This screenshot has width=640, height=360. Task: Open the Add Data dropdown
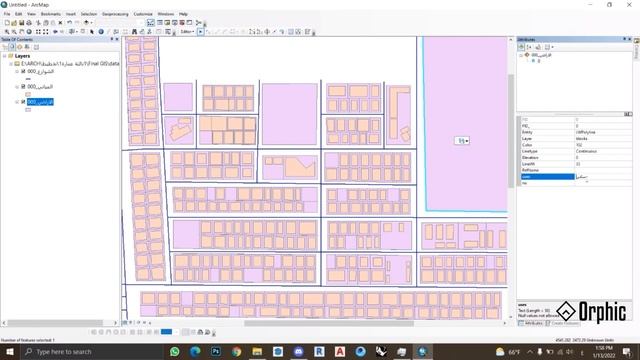coord(91,23)
